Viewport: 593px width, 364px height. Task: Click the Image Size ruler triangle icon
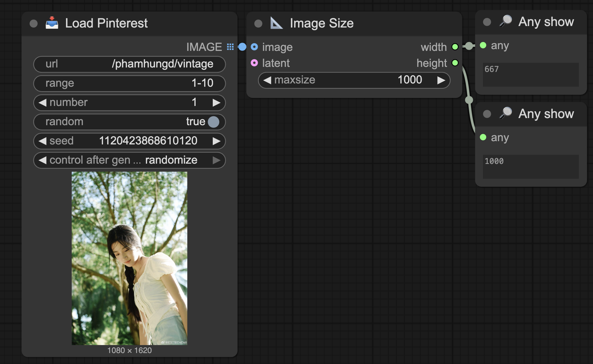[277, 23]
